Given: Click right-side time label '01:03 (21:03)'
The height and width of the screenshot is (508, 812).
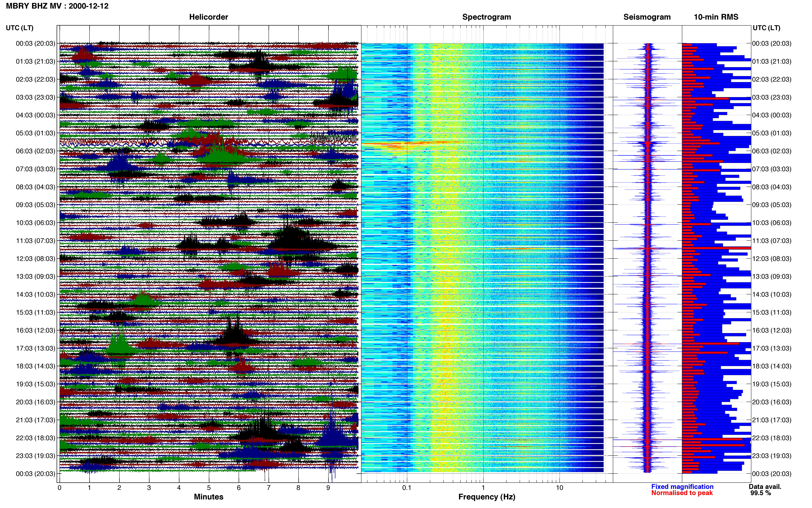Looking at the screenshot, I should click(x=772, y=61).
